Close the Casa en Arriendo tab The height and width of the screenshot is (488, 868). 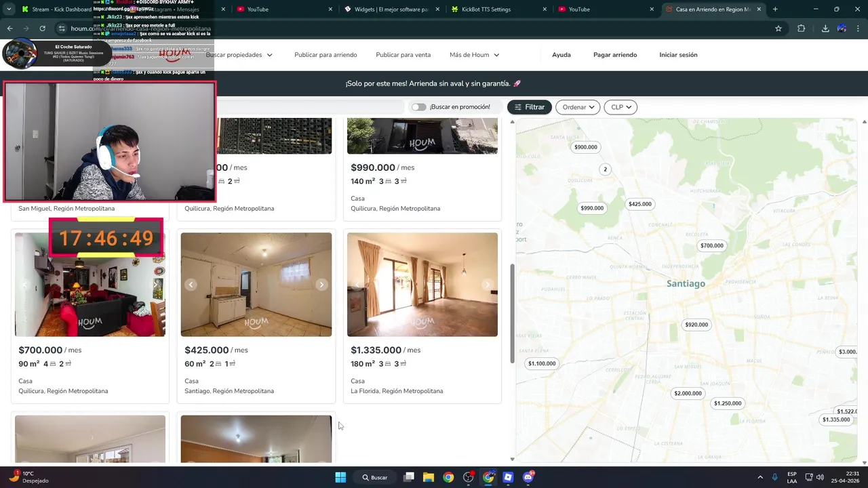759,9
